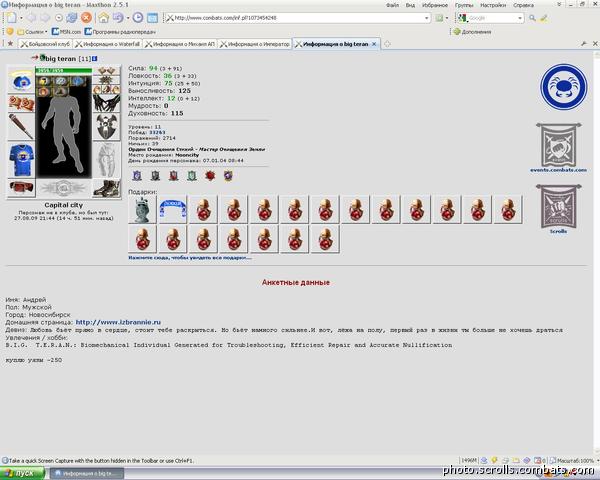Click the green shield badge icon

click(x=192, y=176)
